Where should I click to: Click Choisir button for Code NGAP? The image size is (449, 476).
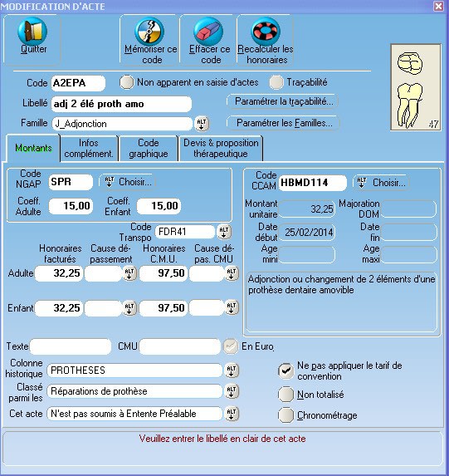point(128,182)
